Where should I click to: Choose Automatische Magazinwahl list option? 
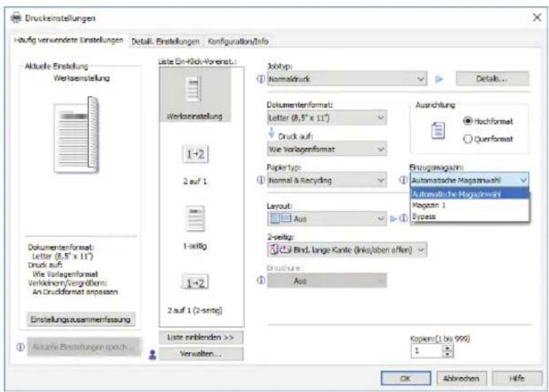point(469,194)
